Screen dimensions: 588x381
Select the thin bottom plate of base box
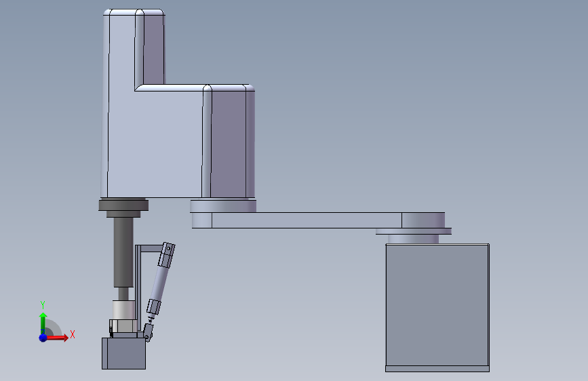(437, 369)
